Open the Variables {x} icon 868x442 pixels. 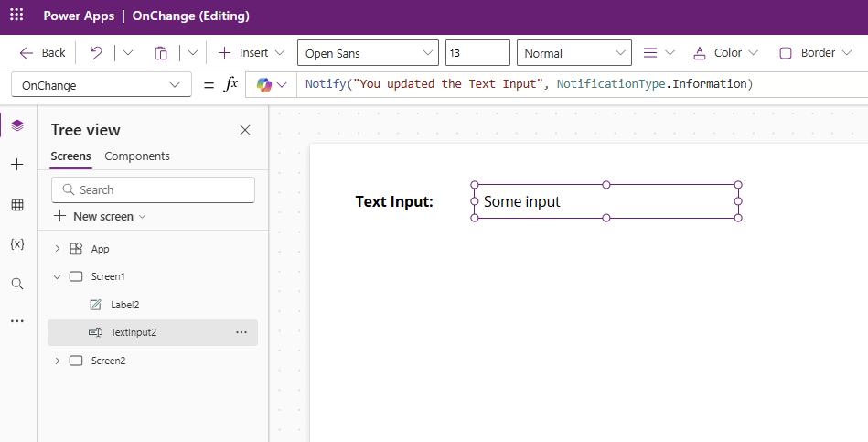pos(17,243)
